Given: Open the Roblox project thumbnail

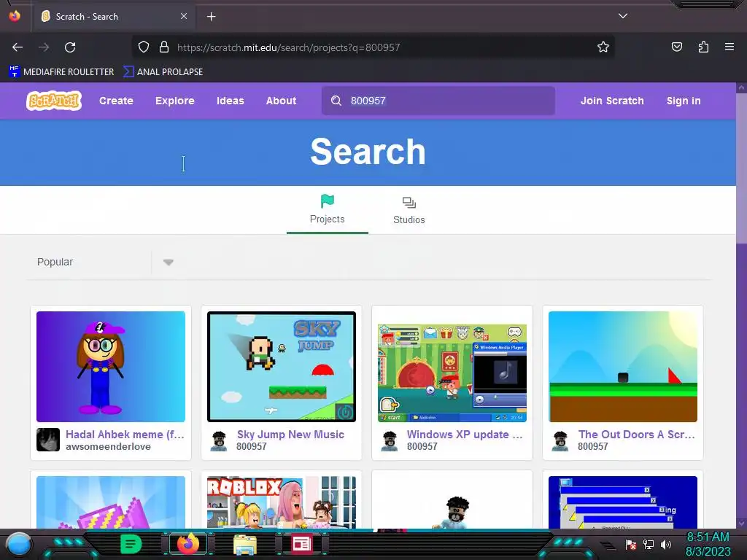Looking at the screenshot, I should (x=282, y=502).
